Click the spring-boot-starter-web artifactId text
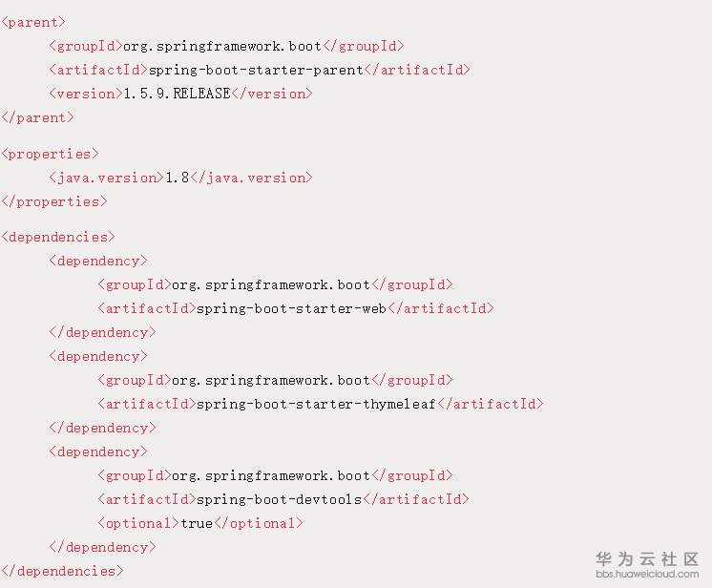712x588 pixels. [x=291, y=308]
